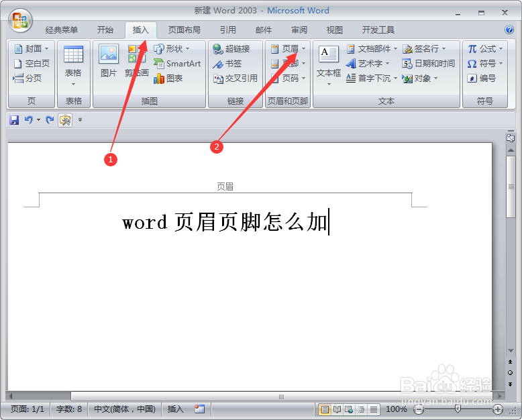Switch to Full Screen Reading view
The image size is (522, 420).
tap(337, 409)
